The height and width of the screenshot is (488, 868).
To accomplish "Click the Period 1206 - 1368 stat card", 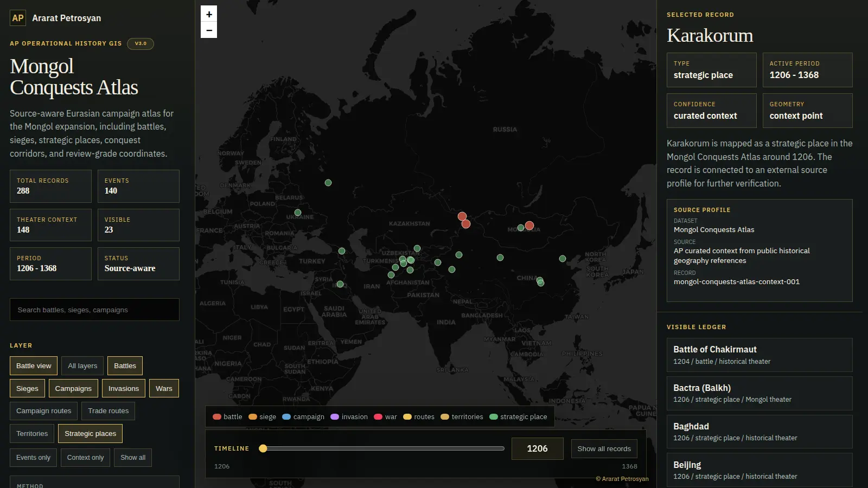I will 50,264.
